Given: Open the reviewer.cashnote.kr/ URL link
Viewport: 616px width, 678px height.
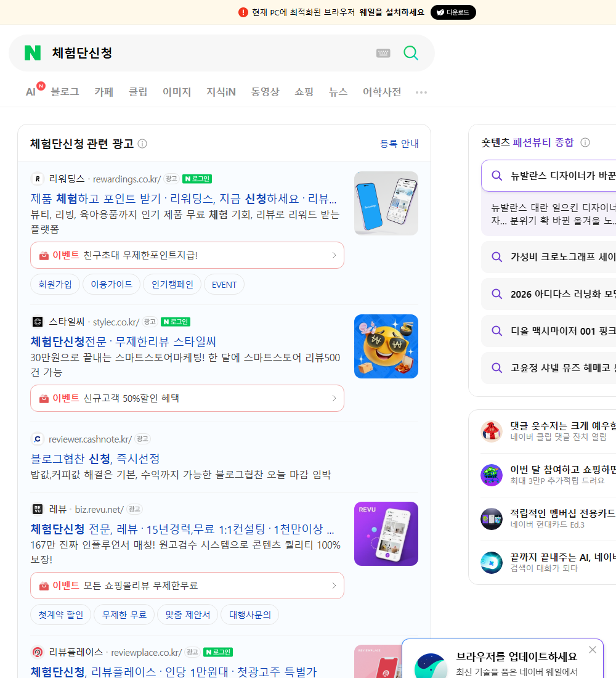Looking at the screenshot, I should [90, 439].
